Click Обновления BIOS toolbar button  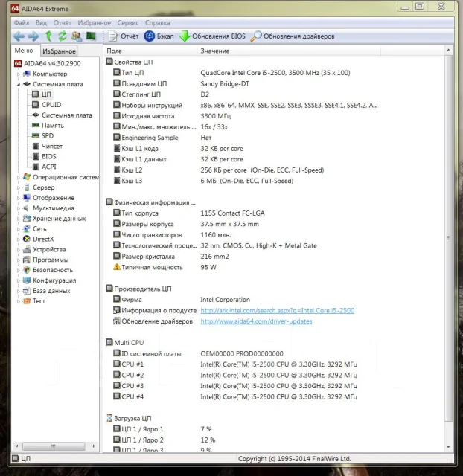click(x=212, y=36)
